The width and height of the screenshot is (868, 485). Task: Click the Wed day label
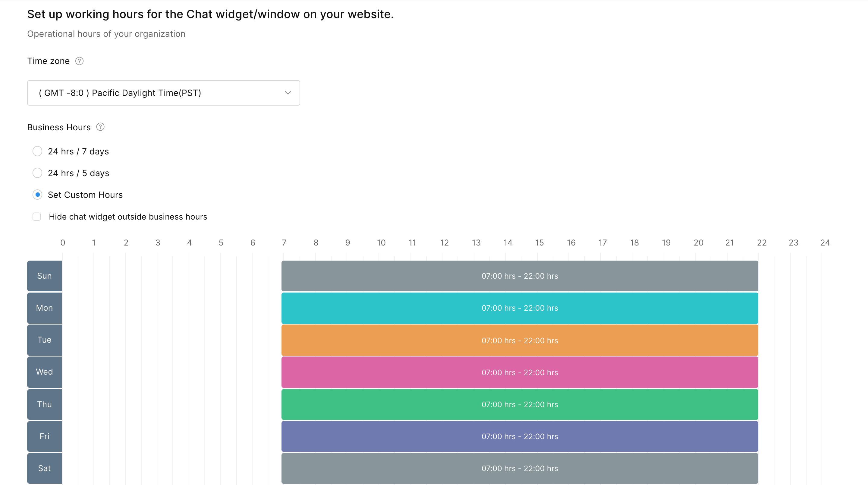point(45,372)
